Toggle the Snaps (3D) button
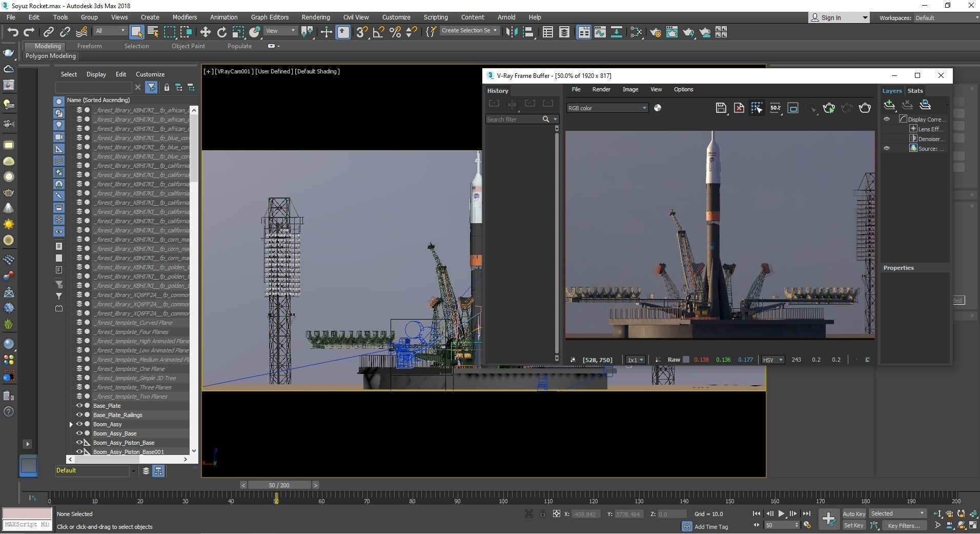 (x=362, y=32)
